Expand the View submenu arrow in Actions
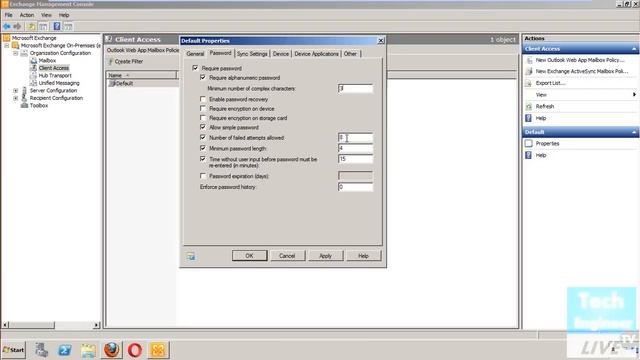 pos(634,95)
